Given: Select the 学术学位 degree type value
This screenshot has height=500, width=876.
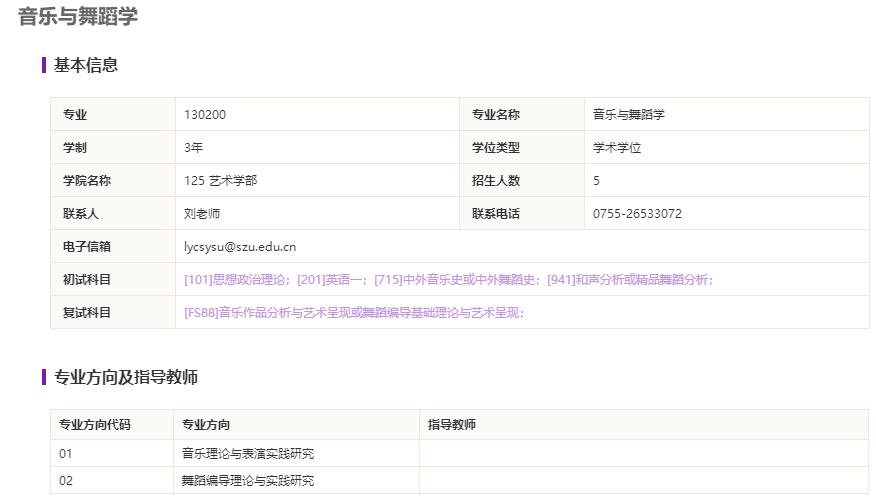Looking at the screenshot, I should click(x=617, y=148).
